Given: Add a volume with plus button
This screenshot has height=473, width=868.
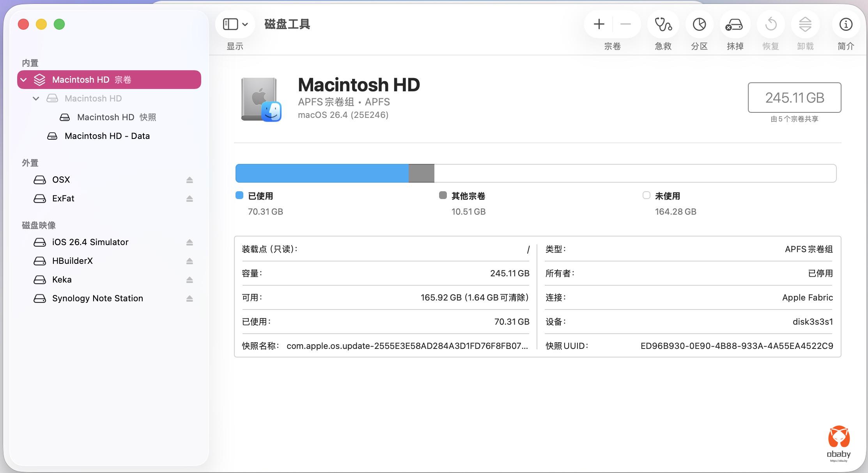Looking at the screenshot, I should point(599,25).
